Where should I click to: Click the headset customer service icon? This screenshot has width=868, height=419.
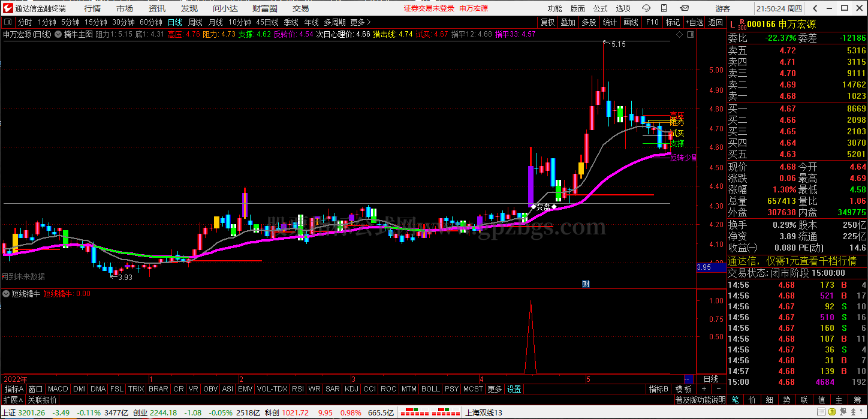tap(646, 8)
